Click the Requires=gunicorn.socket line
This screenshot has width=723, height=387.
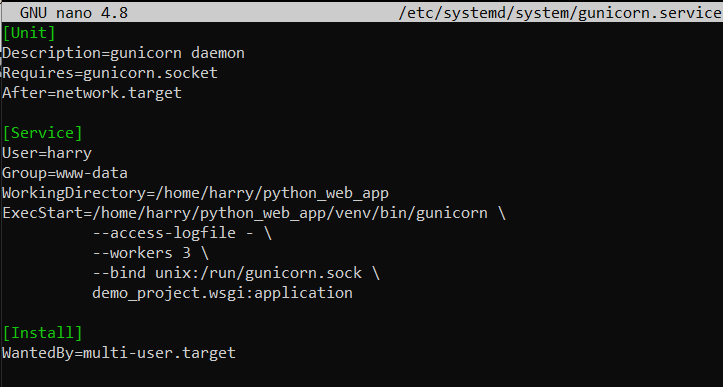click(110, 73)
